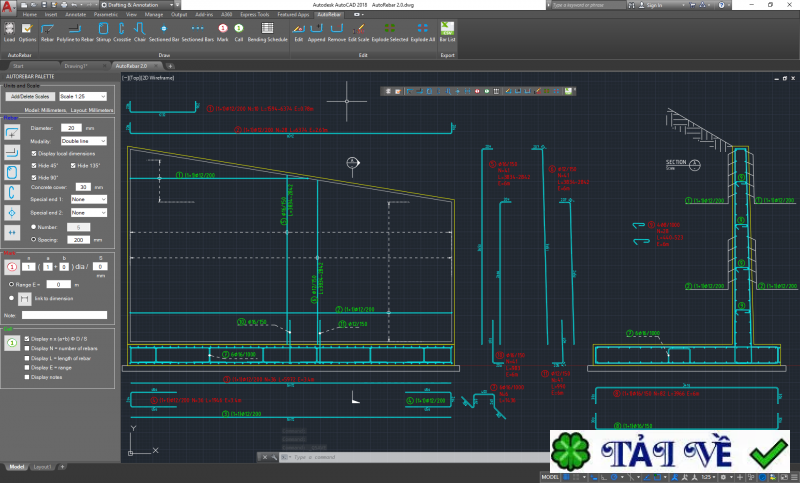Open the Bending Schedule tool
This screenshot has height=483, width=800.
pyautogui.click(x=270, y=31)
